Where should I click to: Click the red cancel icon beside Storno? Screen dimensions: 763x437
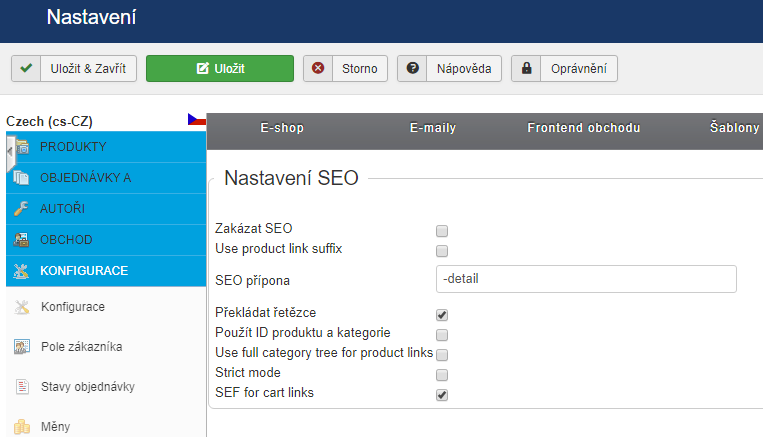pos(318,68)
